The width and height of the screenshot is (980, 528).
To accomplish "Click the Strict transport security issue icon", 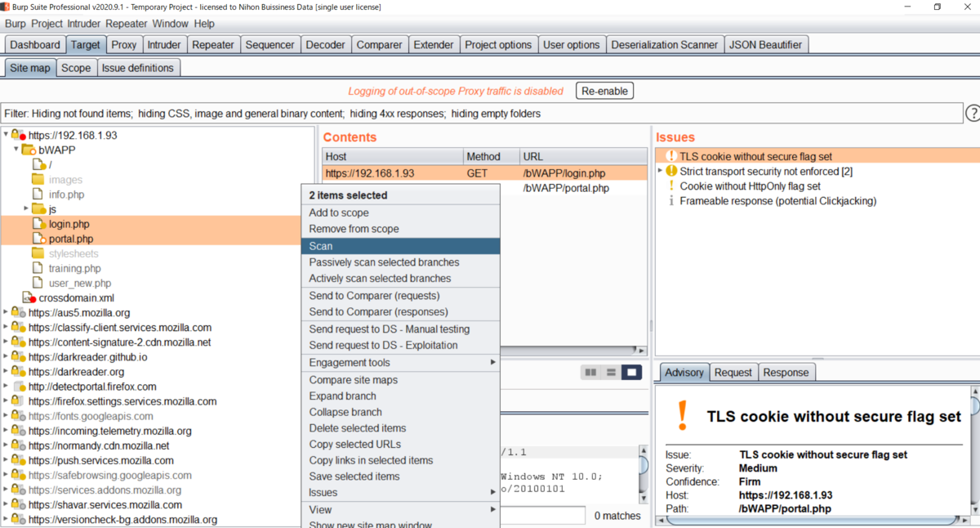I will [x=671, y=171].
